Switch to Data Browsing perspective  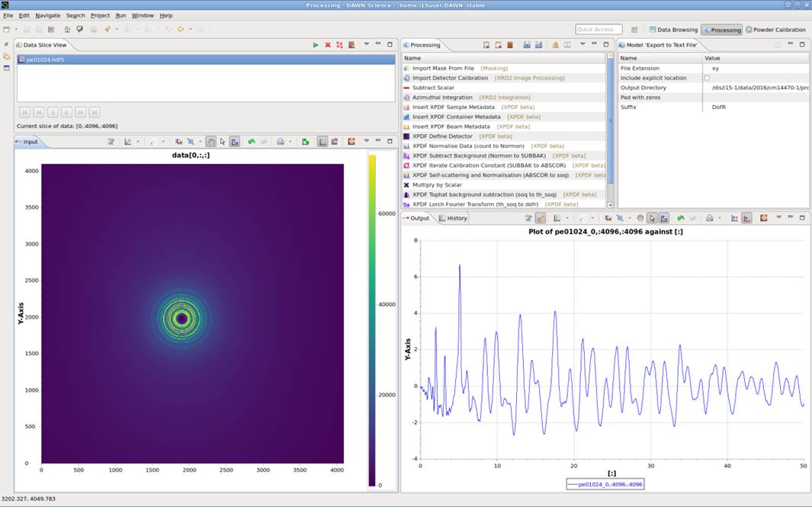pos(672,30)
